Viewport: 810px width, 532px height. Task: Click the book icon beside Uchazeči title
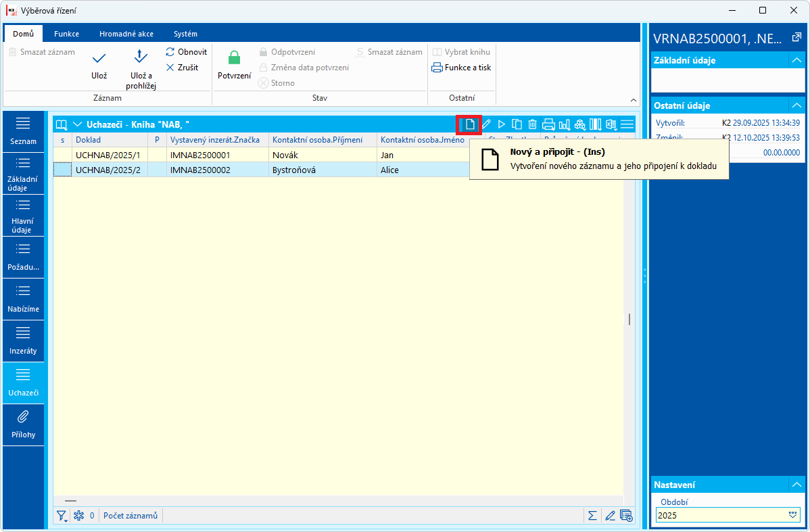(62, 124)
